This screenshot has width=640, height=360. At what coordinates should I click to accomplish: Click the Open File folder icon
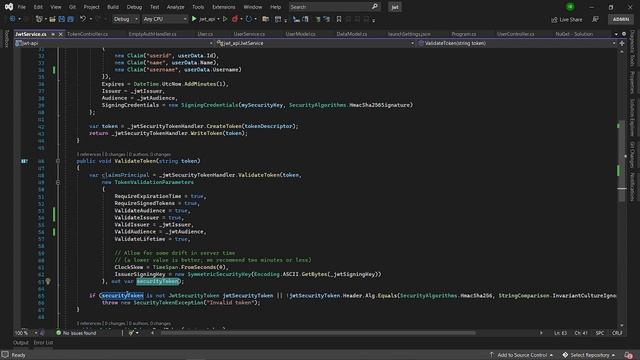click(52, 19)
